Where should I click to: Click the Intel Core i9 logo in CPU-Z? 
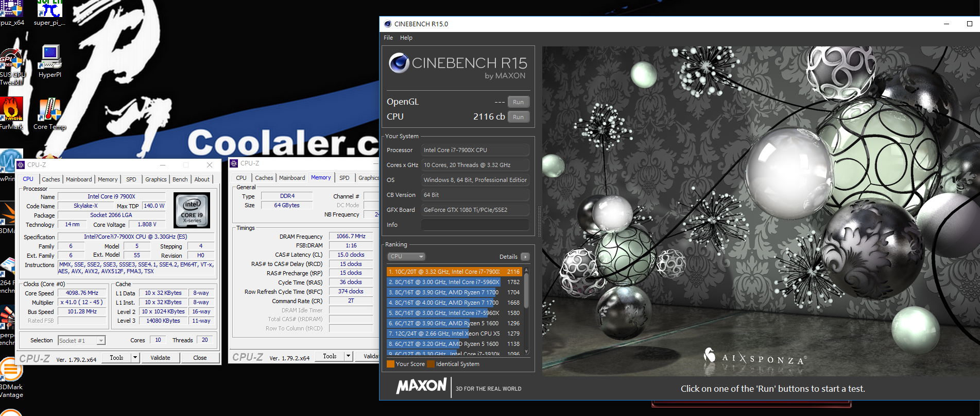[192, 210]
